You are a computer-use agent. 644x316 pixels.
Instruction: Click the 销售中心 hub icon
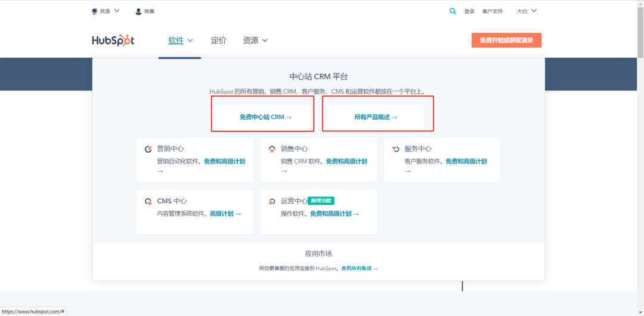272,149
